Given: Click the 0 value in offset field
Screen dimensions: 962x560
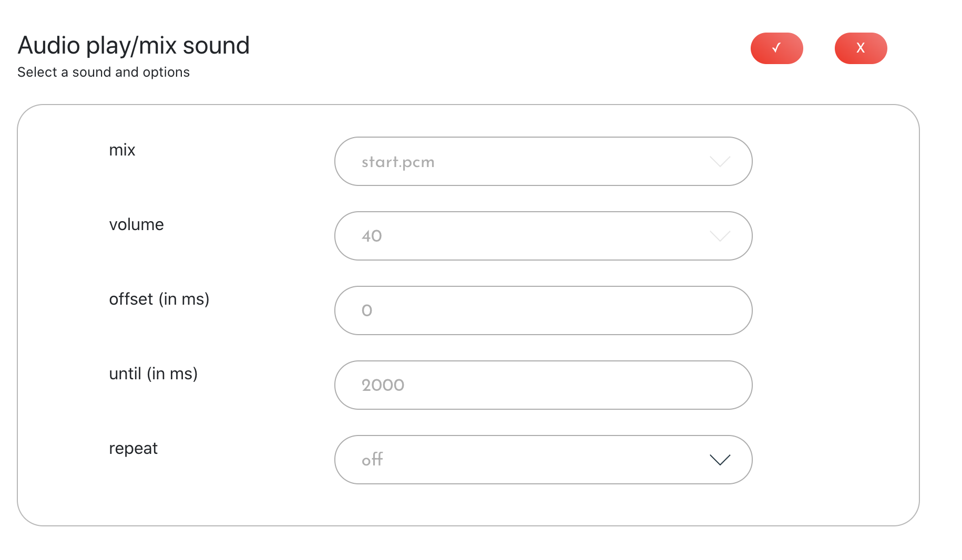Looking at the screenshot, I should click(x=367, y=310).
